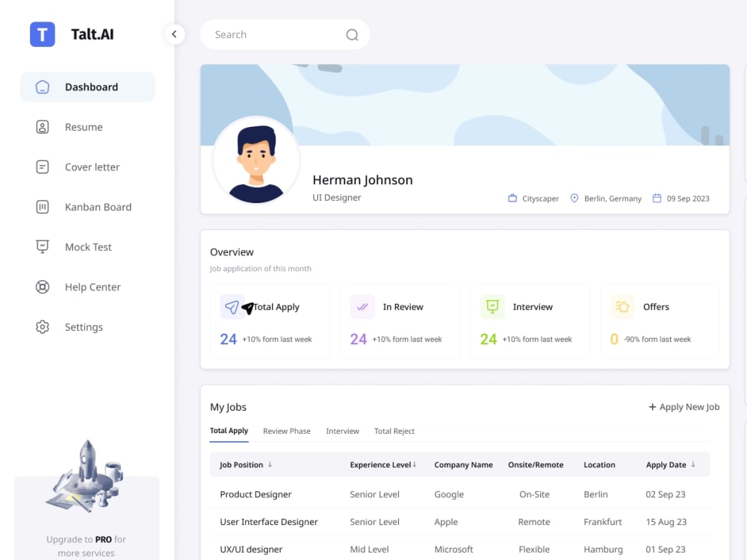Click the Cityscaper company text

pyautogui.click(x=540, y=199)
